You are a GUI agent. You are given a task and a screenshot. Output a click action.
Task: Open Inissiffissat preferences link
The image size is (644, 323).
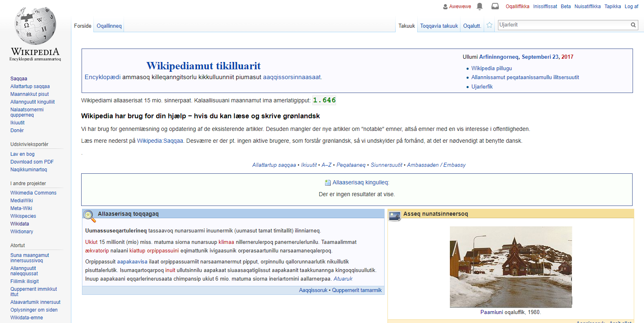(545, 7)
